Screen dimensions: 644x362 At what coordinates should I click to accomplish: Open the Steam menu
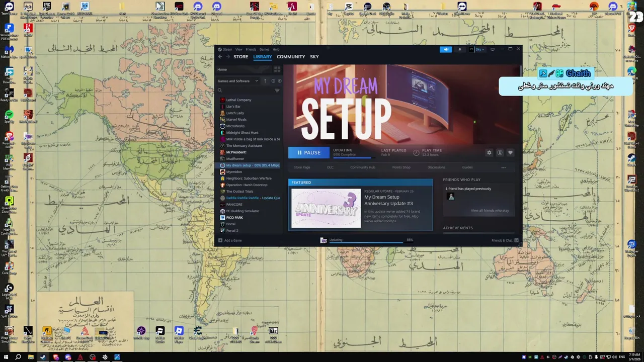coord(227,49)
